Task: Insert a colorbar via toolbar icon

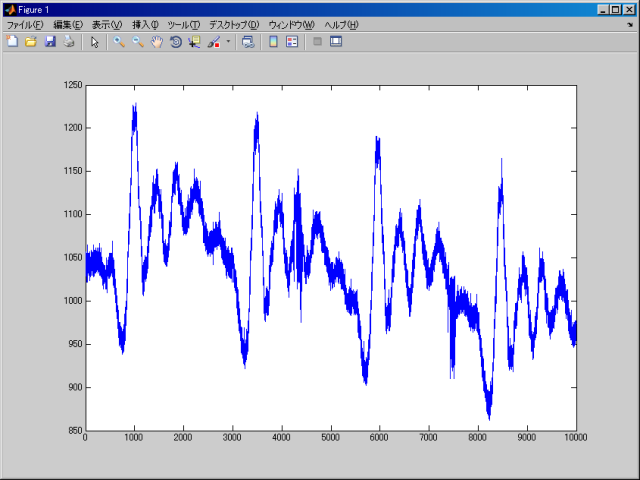Action: (273, 42)
